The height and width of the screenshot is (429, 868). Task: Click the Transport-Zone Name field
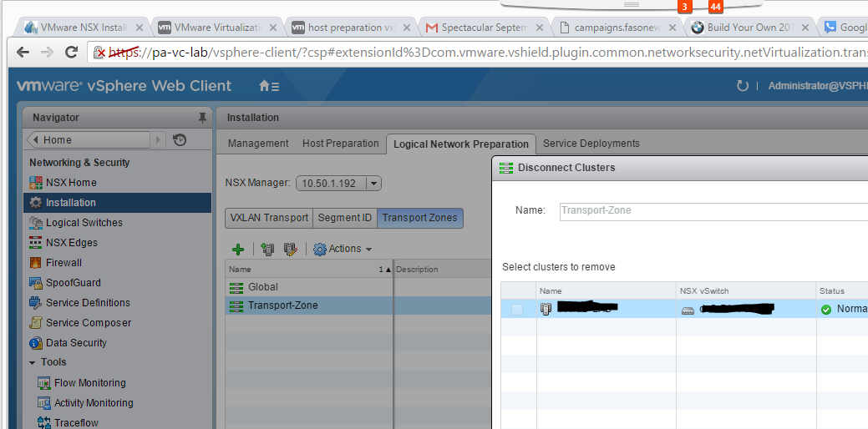[713, 210]
